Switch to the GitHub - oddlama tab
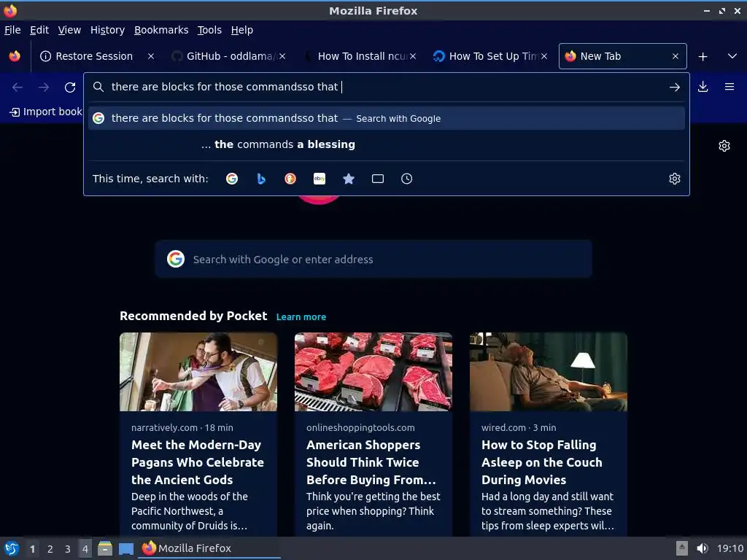This screenshot has width=747, height=560. (228, 56)
